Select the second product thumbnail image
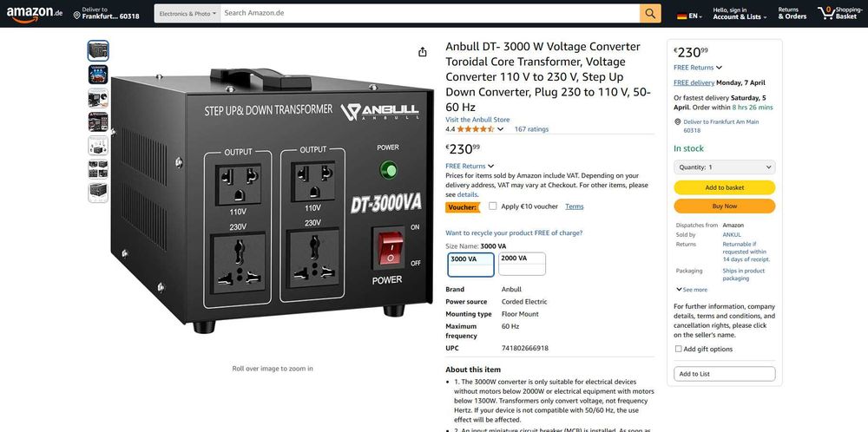This screenshot has width=868, height=432. [x=98, y=75]
